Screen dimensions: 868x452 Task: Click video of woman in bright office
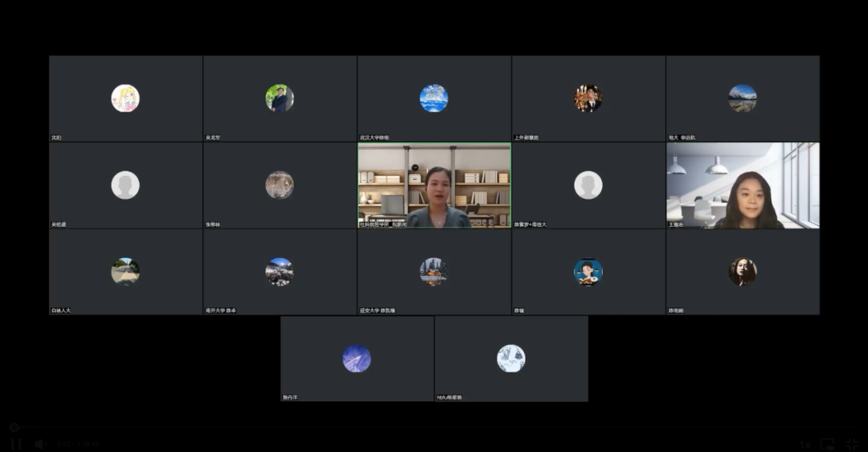[x=743, y=186]
